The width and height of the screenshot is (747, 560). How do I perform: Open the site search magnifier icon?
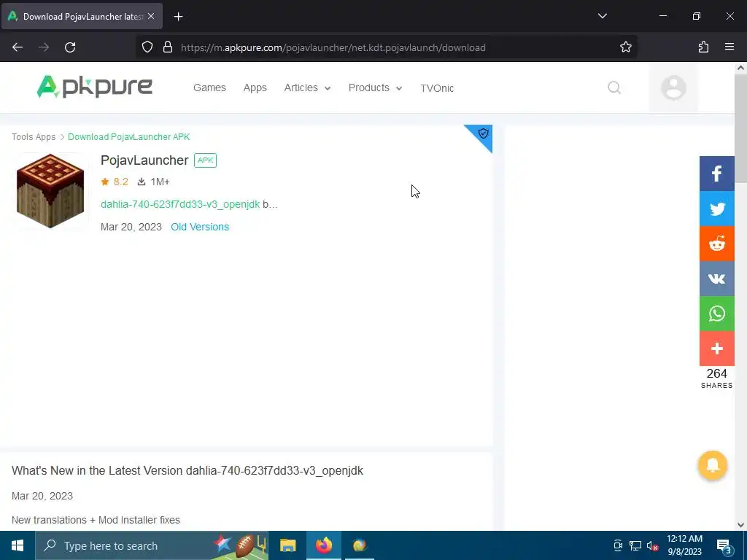point(614,87)
